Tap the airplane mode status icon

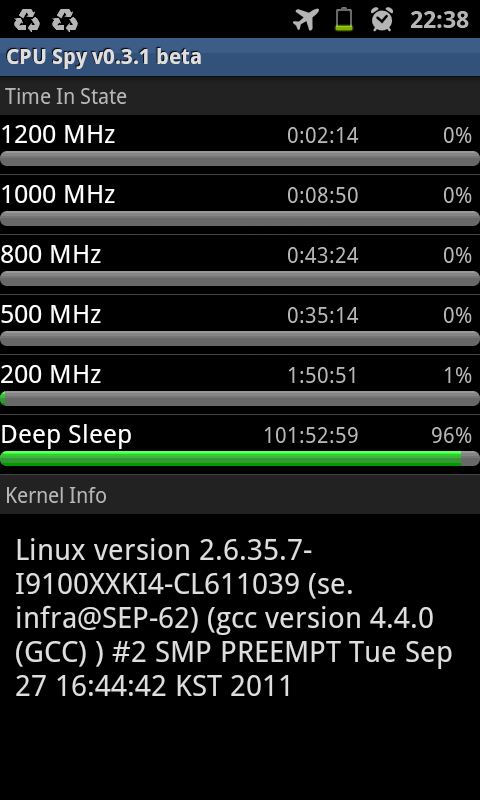click(x=306, y=20)
